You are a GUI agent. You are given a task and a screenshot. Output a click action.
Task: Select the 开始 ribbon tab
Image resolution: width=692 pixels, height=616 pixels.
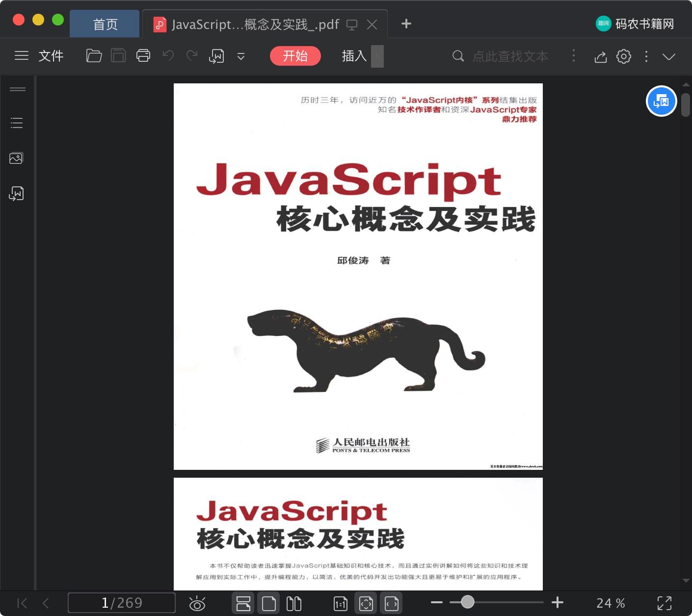tap(295, 56)
